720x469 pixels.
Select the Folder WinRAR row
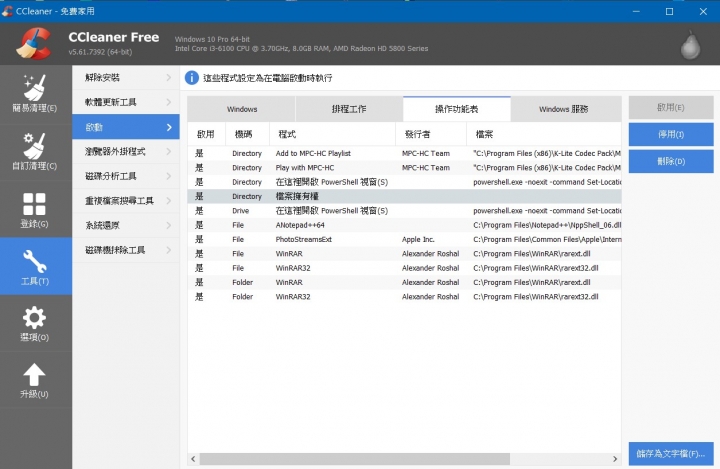click(404, 283)
